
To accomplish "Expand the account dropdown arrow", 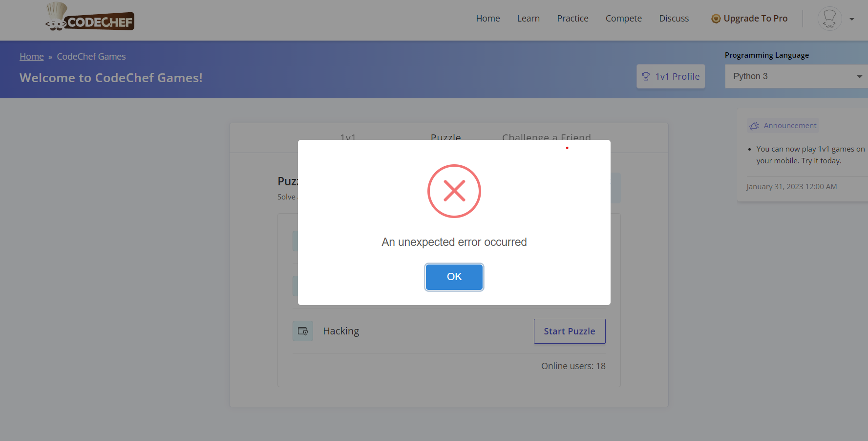I will (852, 19).
